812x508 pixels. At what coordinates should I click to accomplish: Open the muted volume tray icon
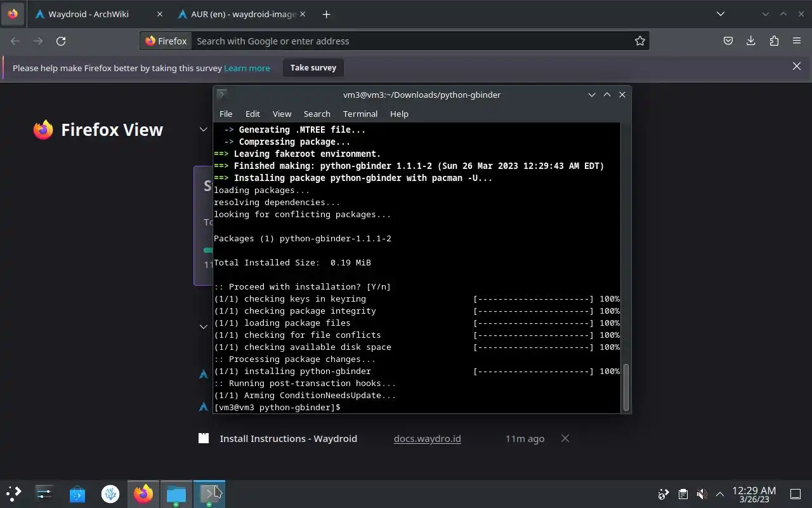click(702, 494)
